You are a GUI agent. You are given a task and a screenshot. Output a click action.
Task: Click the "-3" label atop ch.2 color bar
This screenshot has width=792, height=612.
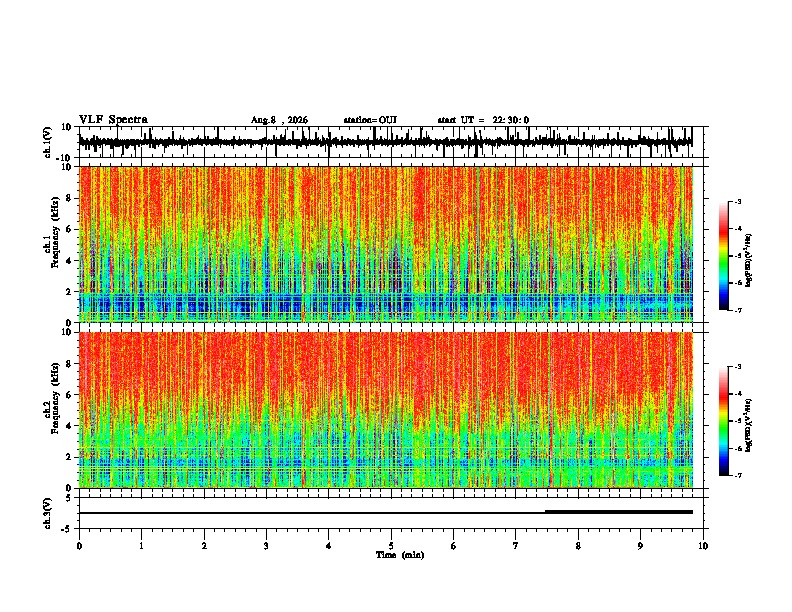738,367
